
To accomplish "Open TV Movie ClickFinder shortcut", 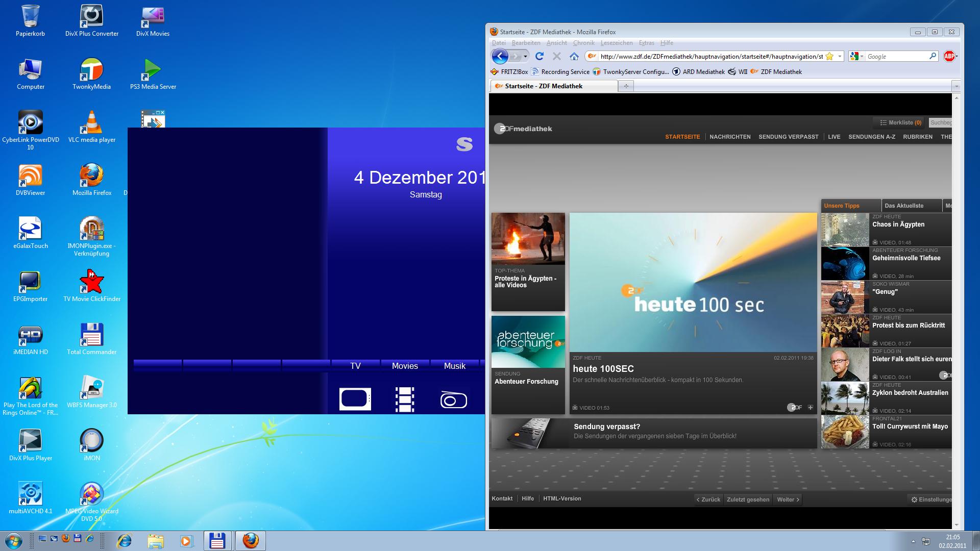I will click(x=92, y=286).
